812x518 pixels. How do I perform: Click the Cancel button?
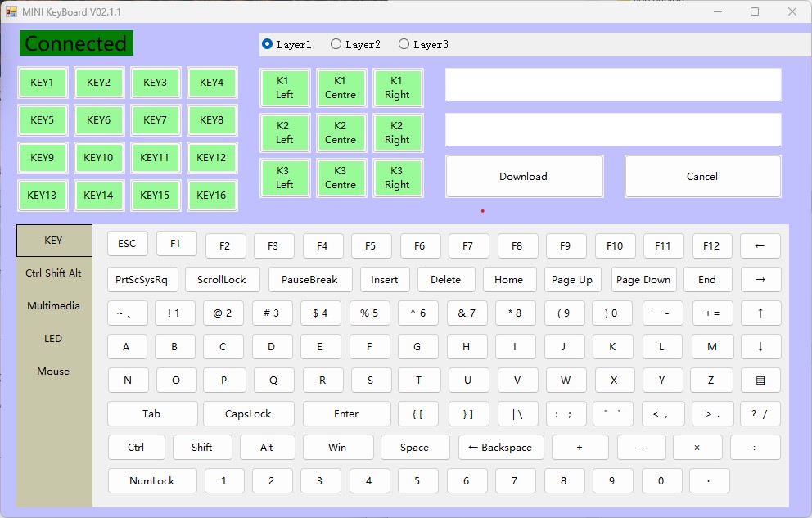(702, 177)
